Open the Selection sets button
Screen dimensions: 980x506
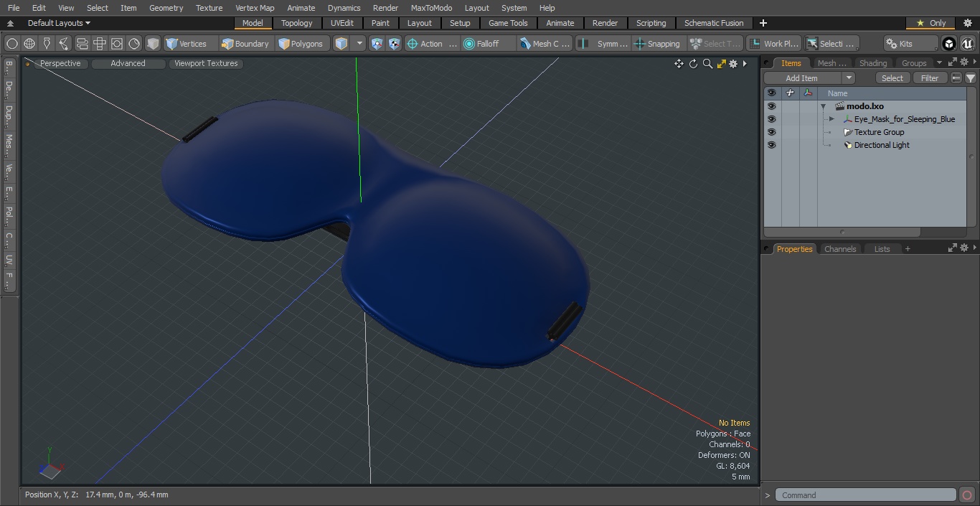(x=831, y=44)
